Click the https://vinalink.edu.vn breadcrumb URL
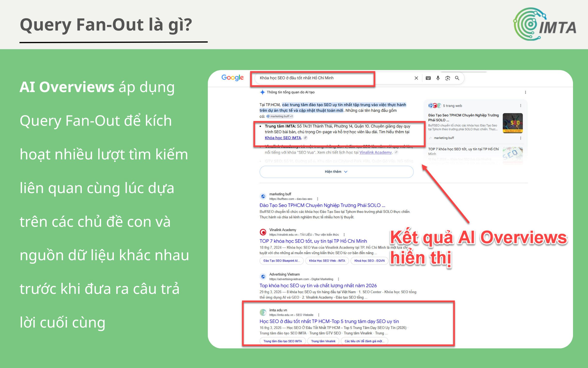 tap(304, 235)
